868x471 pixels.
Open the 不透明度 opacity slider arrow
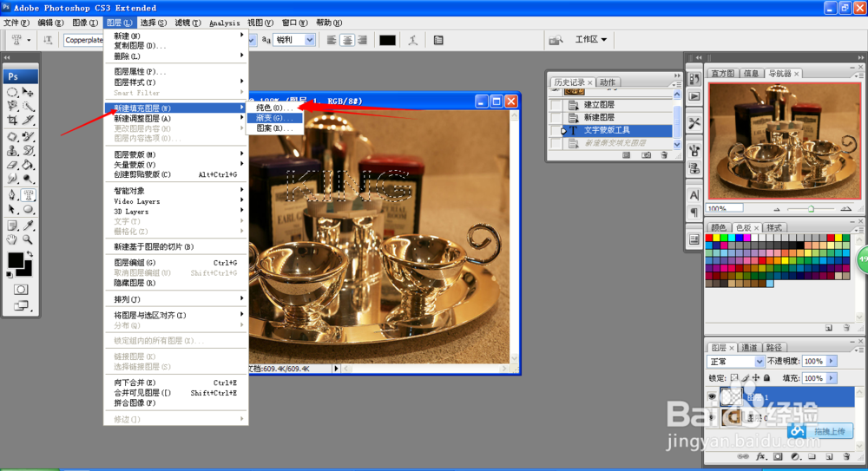point(831,362)
